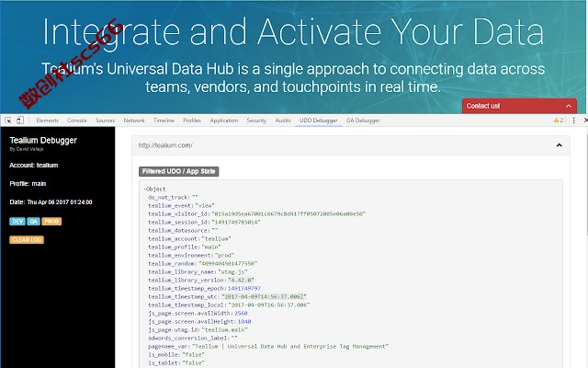Click the tealium_timestamp_local row
Viewport: 588px width, 368px height.
(x=229, y=305)
